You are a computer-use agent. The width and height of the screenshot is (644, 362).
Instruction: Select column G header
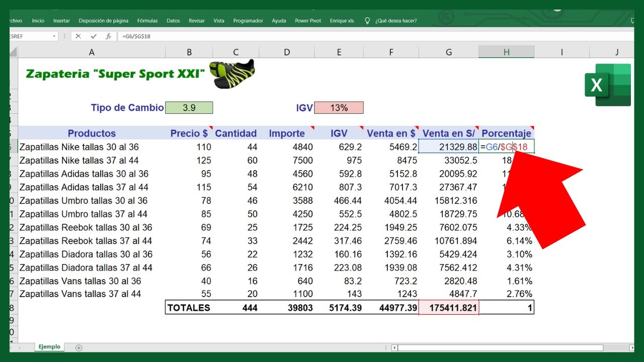pos(449,52)
